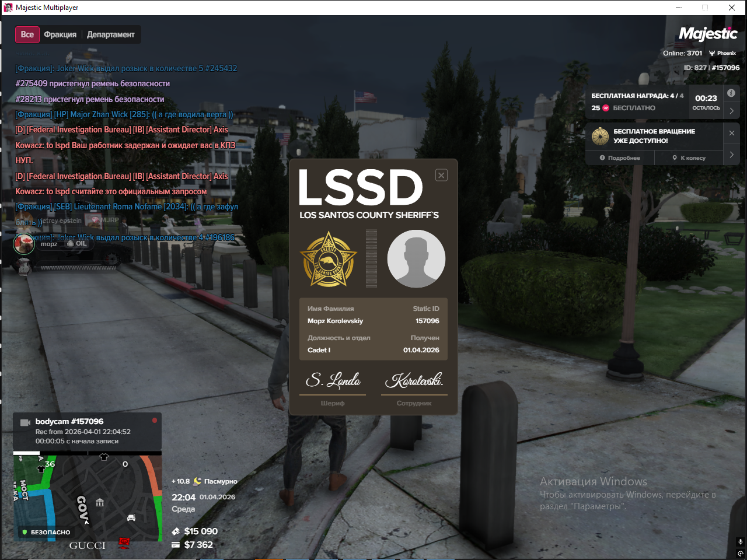Click the clothing store icon beside 36
This screenshot has height=560, width=747.
coord(41,468)
